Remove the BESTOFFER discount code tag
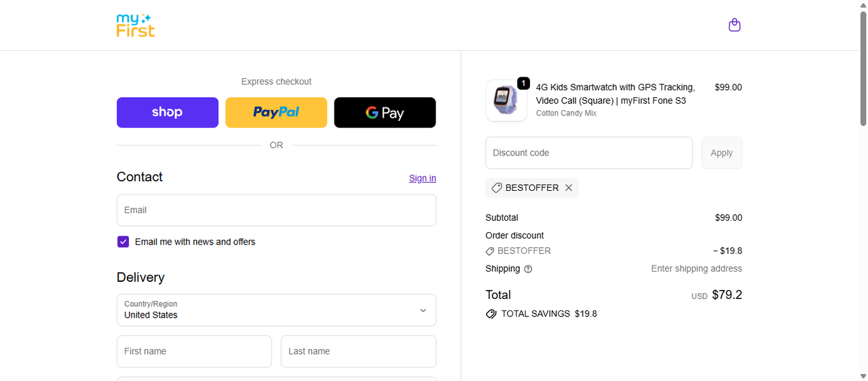 (x=569, y=187)
